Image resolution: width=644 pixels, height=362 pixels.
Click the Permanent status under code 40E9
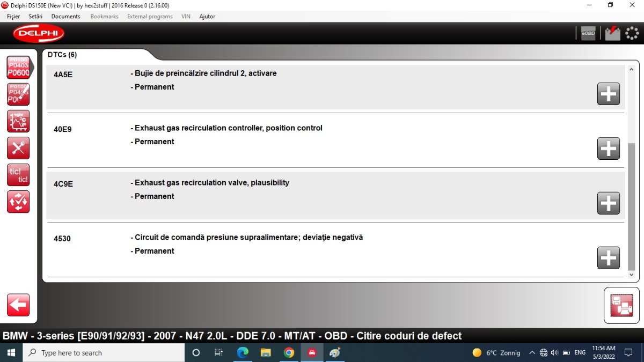152,142
